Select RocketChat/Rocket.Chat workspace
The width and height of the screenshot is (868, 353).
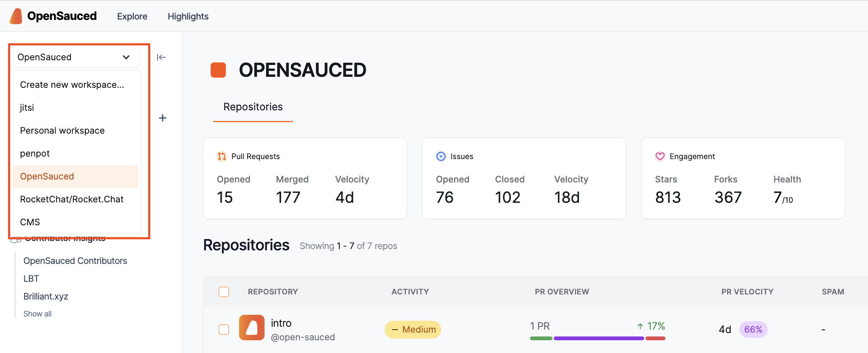click(72, 199)
